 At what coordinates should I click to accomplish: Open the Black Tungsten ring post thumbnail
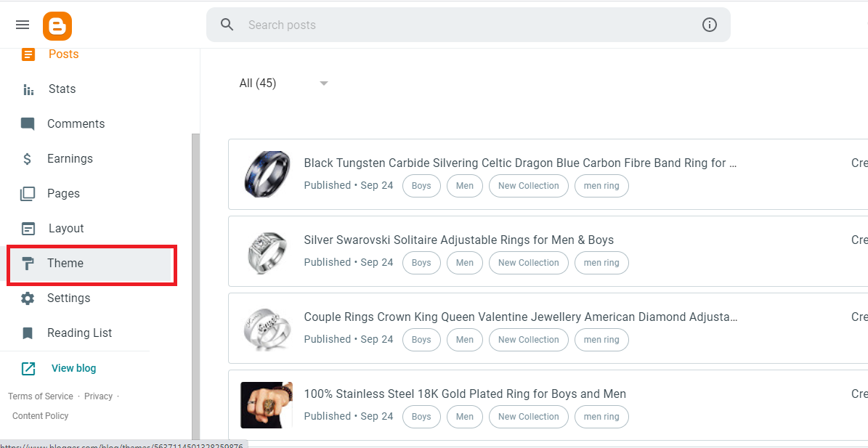pyautogui.click(x=267, y=174)
